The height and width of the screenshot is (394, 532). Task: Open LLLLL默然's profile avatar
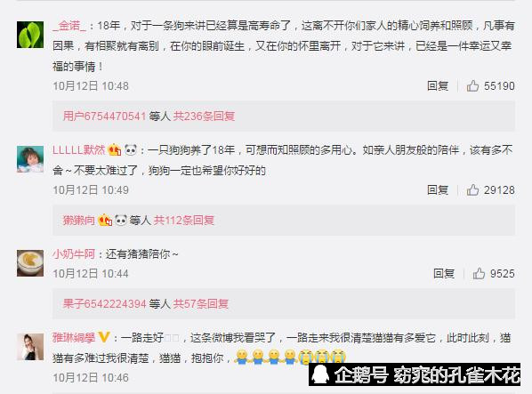[30, 159]
